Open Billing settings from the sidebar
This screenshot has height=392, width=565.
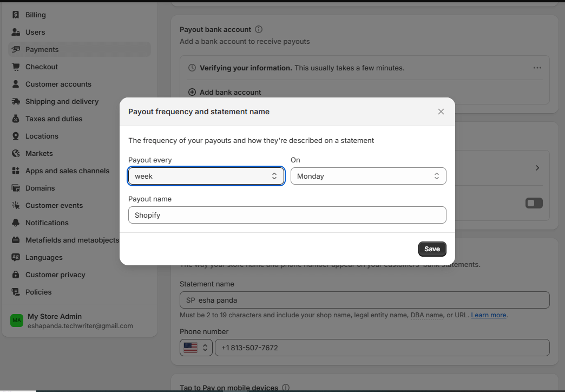35,15
